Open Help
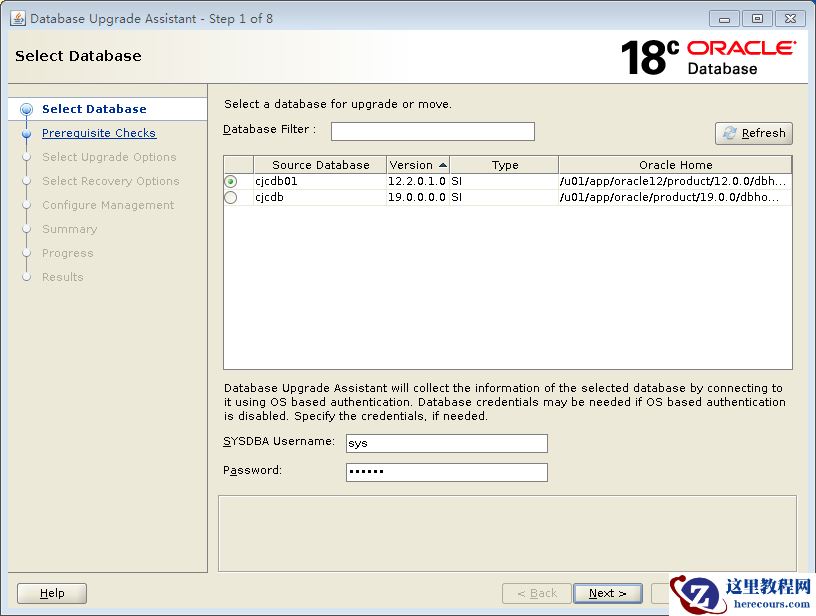 click(52, 593)
